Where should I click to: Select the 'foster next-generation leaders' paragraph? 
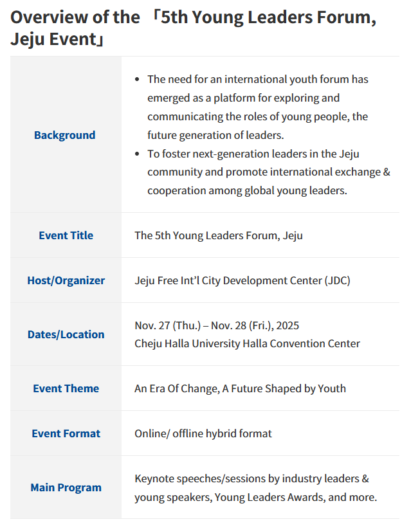pos(268,172)
